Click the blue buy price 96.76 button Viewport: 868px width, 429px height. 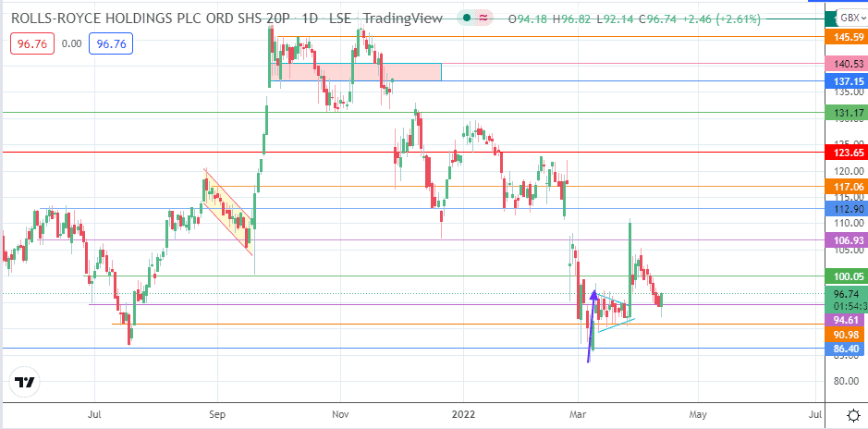(x=111, y=43)
